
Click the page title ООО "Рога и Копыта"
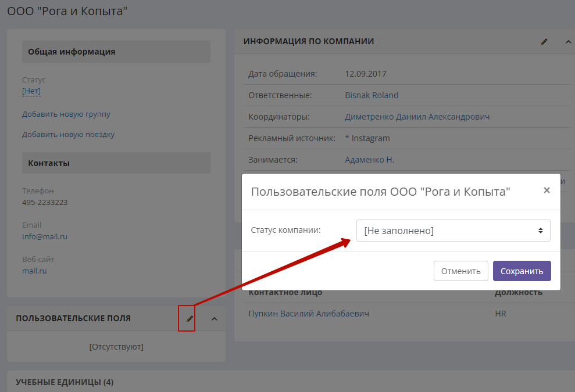pos(67,12)
